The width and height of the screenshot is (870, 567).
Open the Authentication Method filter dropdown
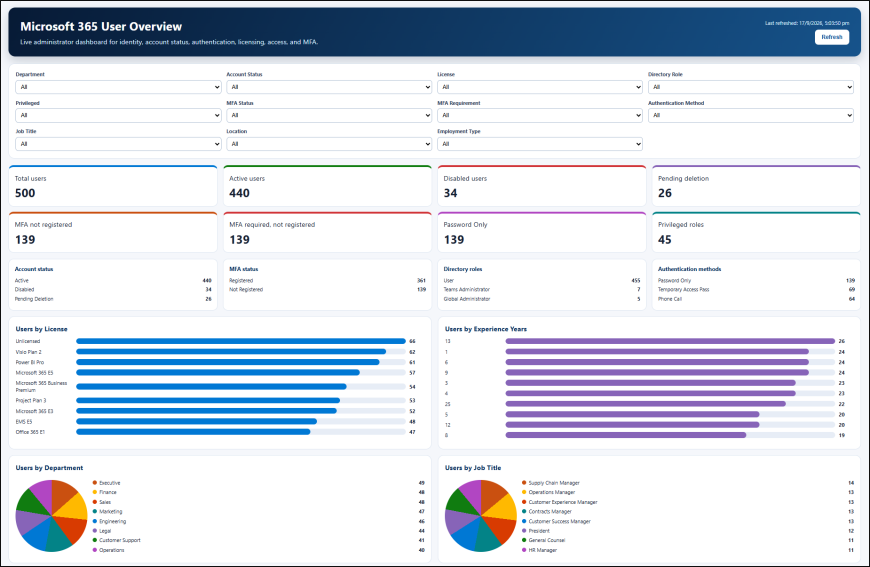click(751, 115)
